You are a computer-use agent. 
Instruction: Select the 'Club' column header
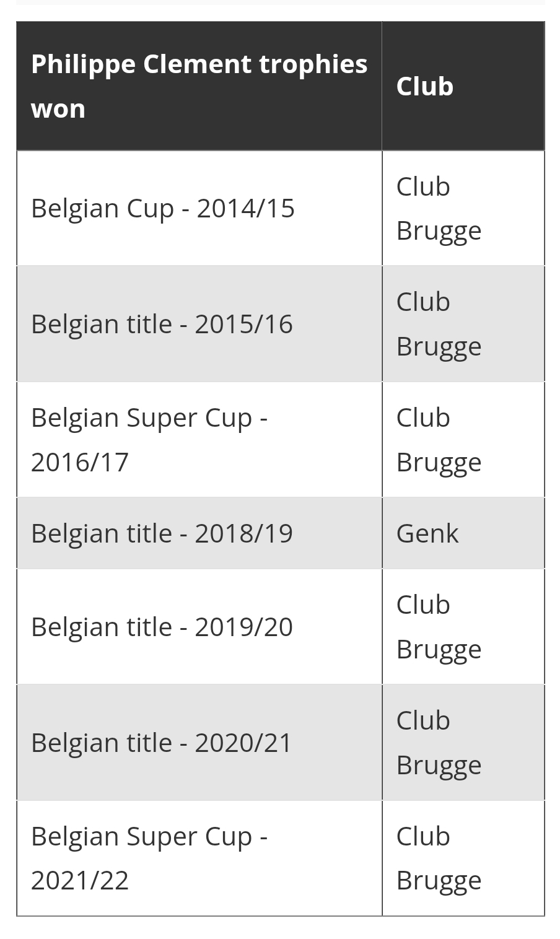pos(463,86)
